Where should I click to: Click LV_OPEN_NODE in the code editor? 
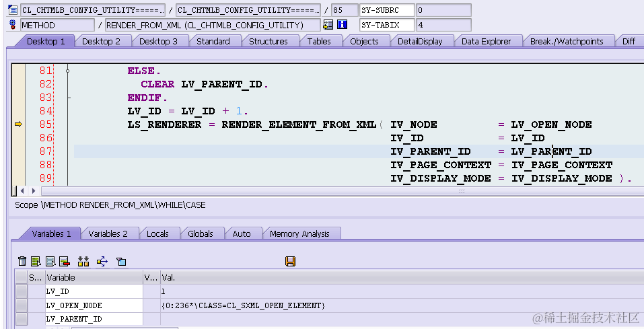(x=551, y=124)
